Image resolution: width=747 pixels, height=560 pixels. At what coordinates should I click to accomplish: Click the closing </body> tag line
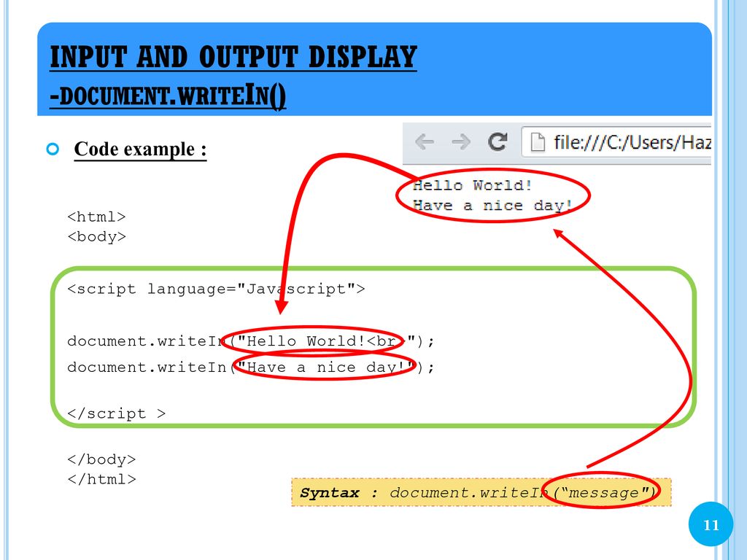pos(101,459)
